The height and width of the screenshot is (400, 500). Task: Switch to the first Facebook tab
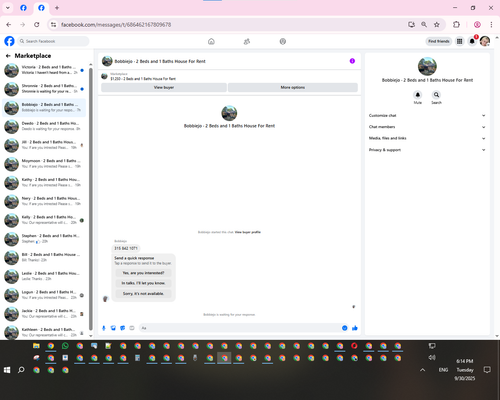(23, 8)
